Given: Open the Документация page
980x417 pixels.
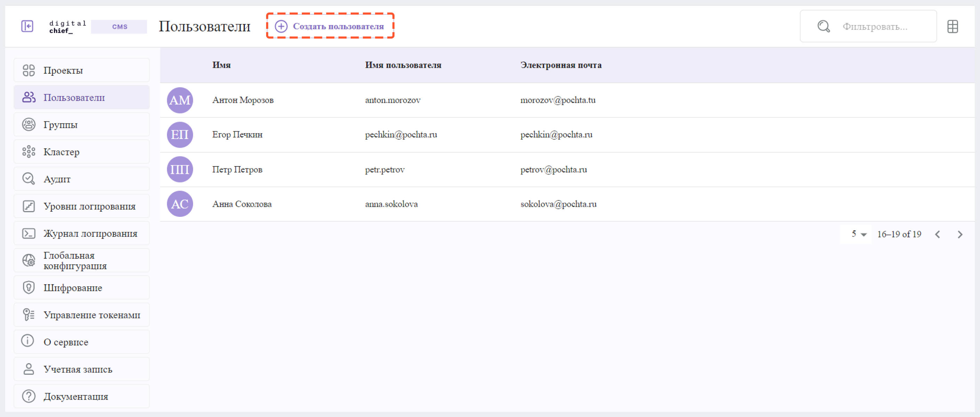Looking at the screenshot, I should [x=81, y=396].
